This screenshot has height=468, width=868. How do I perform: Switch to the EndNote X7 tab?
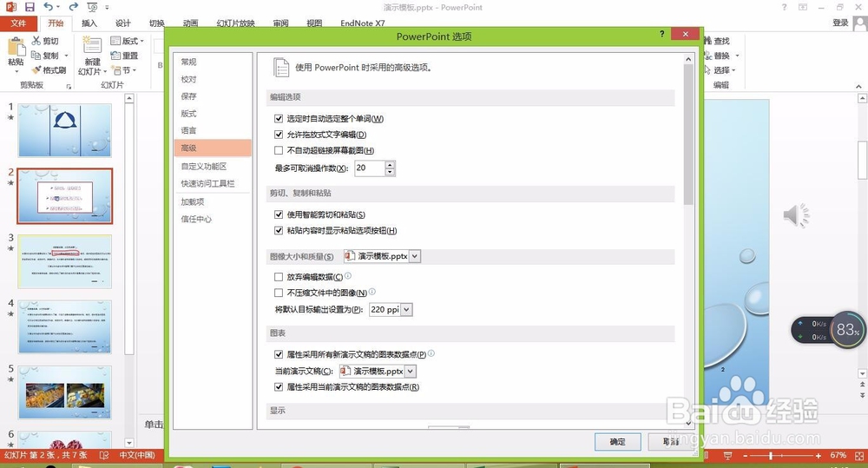tap(363, 23)
